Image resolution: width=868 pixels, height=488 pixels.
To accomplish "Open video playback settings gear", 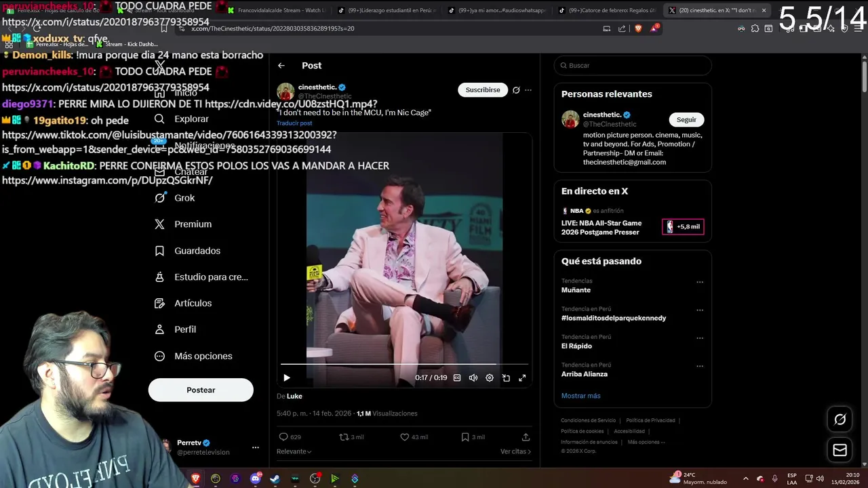I will pyautogui.click(x=490, y=378).
